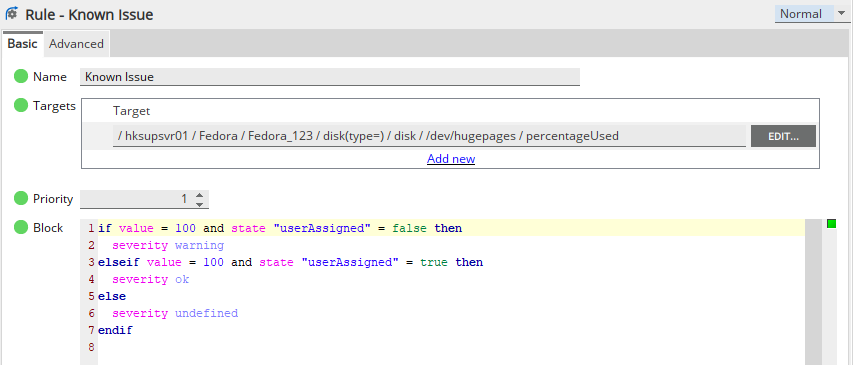Click the green validation indicator square
This screenshot has width=853, height=365.
[831, 224]
